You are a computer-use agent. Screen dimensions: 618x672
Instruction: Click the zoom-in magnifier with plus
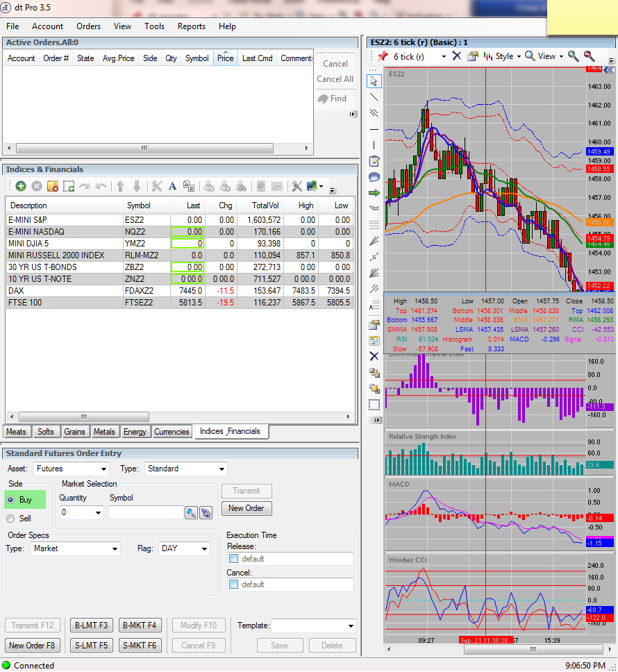click(x=573, y=56)
